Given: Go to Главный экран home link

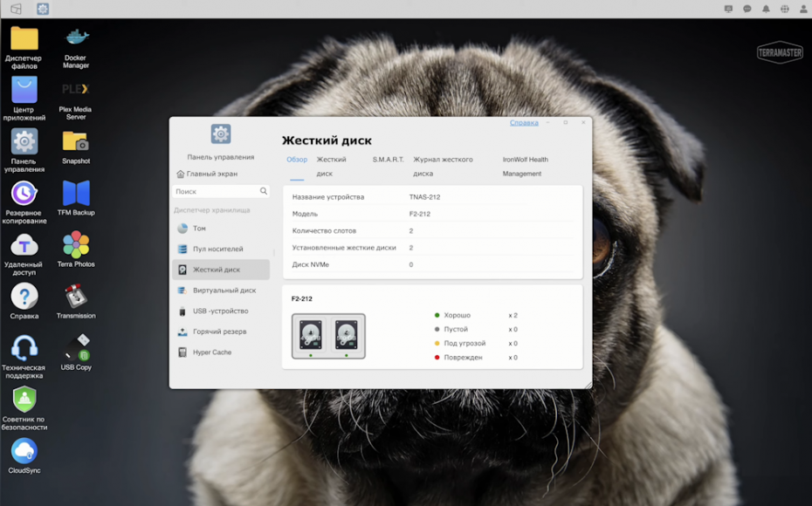Looking at the screenshot, I should (x=207, y=174).
